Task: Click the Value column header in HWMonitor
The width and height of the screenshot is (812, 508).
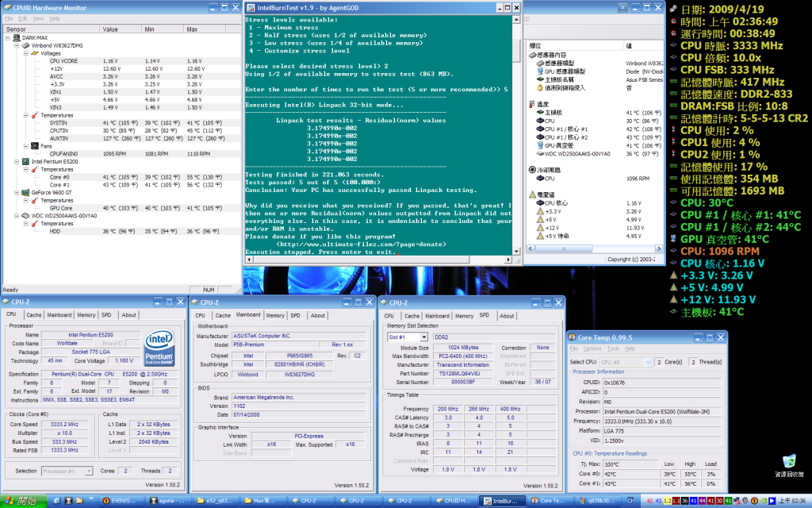Action: click(x=121, y=29)
